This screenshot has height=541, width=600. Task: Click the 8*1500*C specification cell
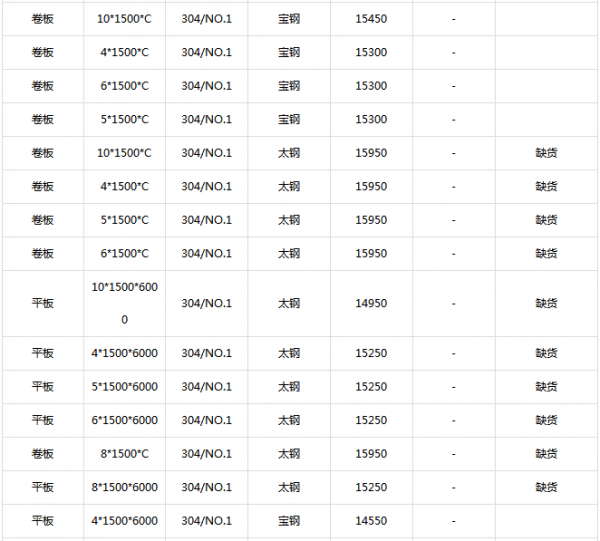[x=124, y=454]
